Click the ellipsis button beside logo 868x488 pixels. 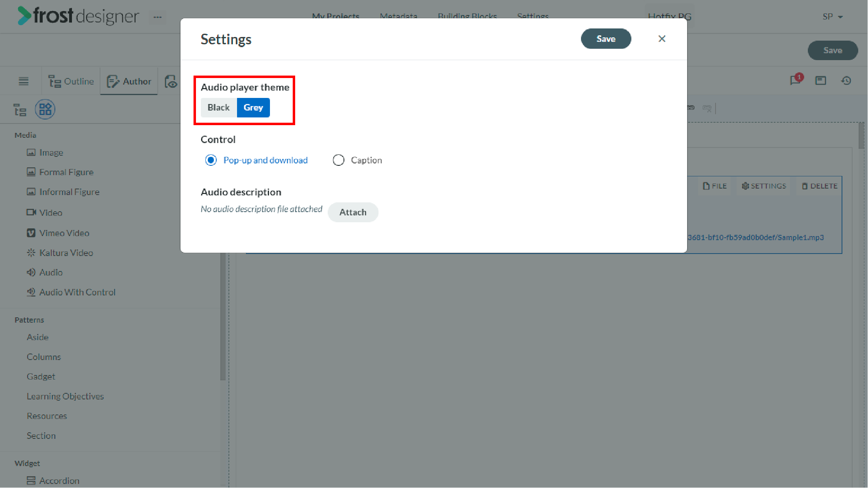[x=157, y=17]
